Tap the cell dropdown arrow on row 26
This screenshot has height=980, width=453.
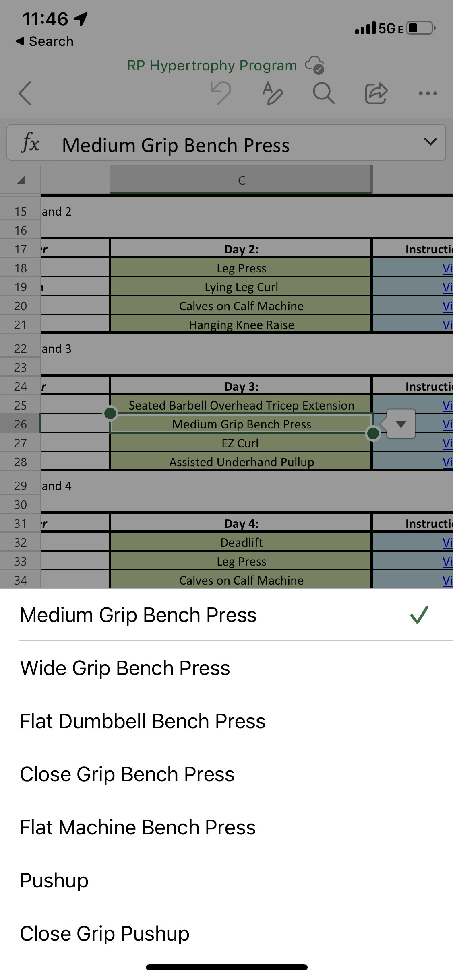point(401,424)
